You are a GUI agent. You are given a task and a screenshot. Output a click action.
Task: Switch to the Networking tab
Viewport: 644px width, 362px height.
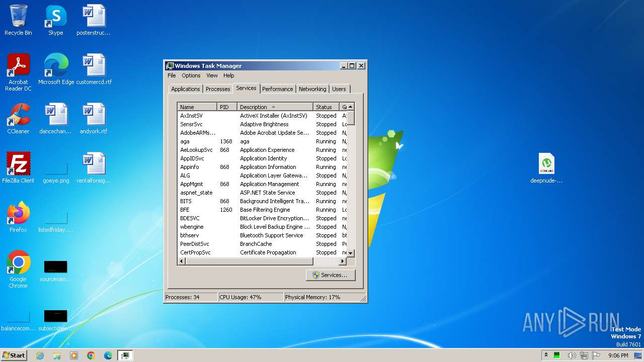point(312,89)
